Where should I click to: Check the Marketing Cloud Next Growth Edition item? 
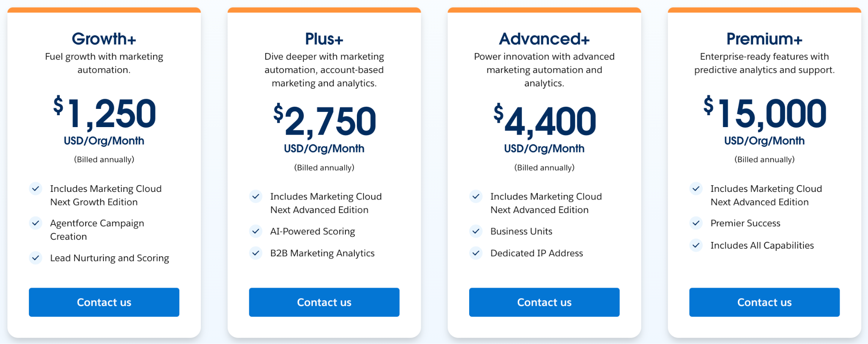coord(36,189)
